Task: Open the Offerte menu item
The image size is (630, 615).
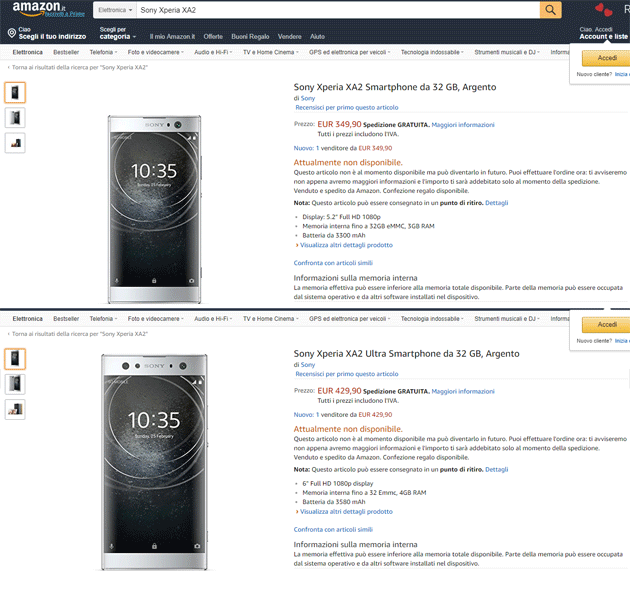Action: coord(213,37)
